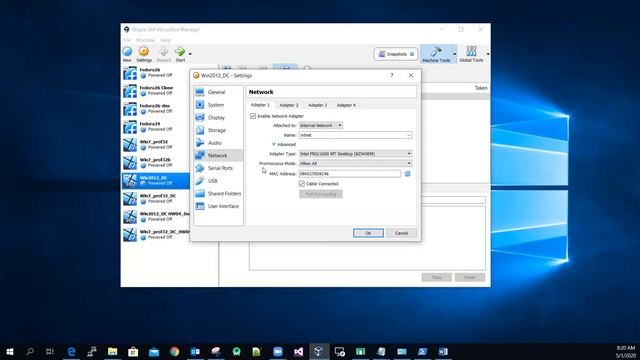Toggle the Enable Network Adapter checkbox

click(253, 116)
